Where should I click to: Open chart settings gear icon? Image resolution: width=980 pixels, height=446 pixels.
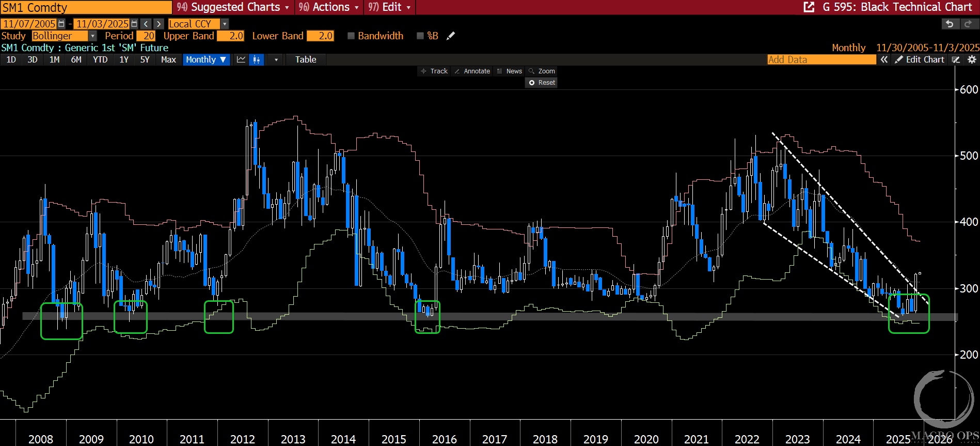(971, 59)
